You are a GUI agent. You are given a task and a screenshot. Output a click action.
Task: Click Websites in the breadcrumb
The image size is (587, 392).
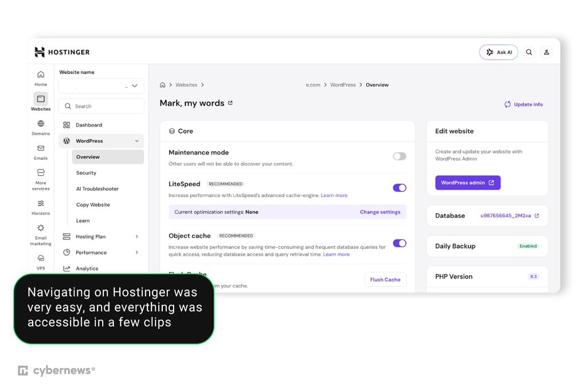tap(186, 85)
